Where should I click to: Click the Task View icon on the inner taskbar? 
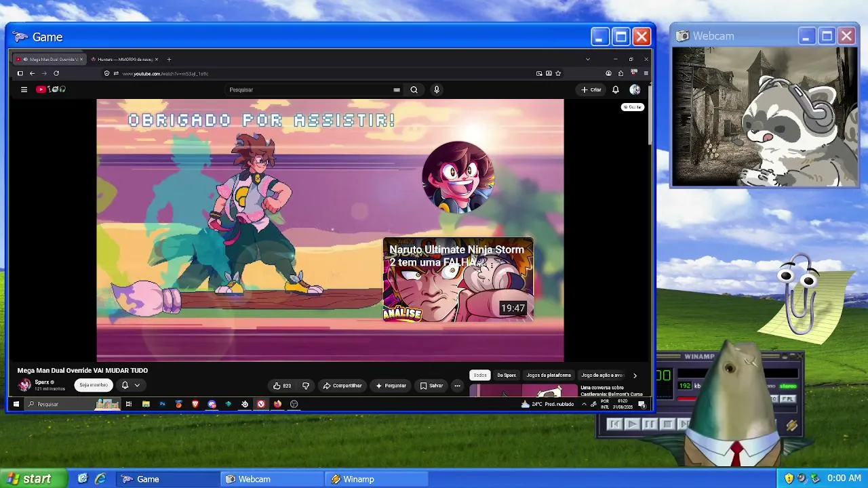[128, 404]
